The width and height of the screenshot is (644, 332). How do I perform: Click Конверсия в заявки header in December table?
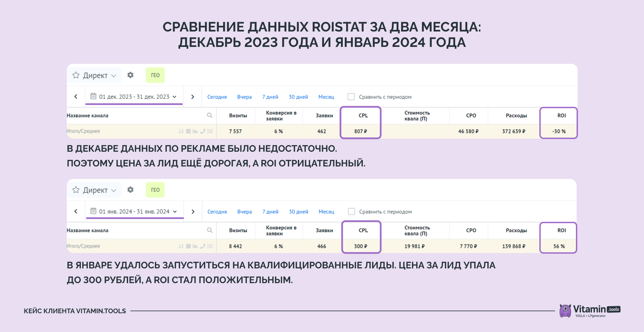[x=281, y=116]
